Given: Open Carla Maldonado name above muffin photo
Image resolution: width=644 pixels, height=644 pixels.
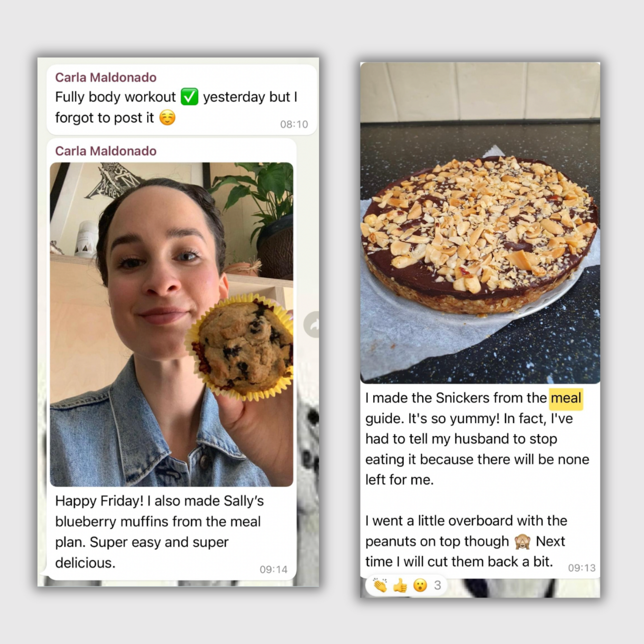Looking at the screenshot, I should [106, 151].
